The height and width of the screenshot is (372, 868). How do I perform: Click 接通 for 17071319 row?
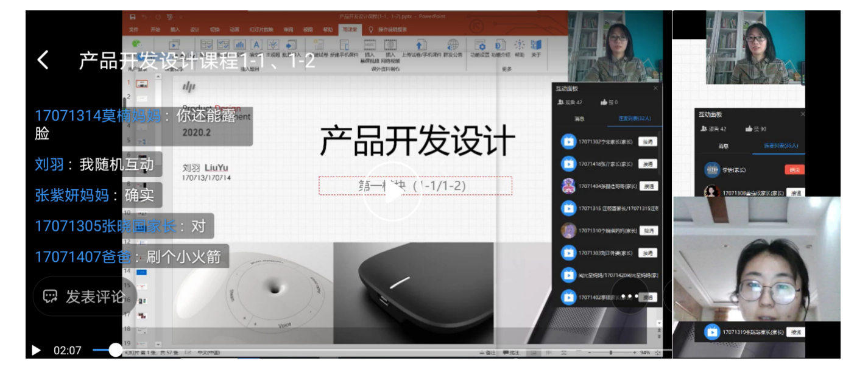795,332
